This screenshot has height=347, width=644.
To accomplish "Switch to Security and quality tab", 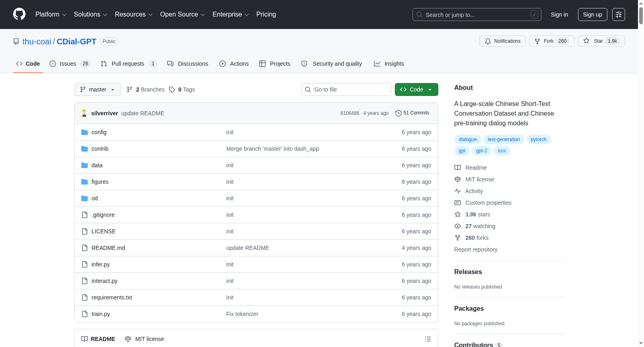I will [332, 64].
